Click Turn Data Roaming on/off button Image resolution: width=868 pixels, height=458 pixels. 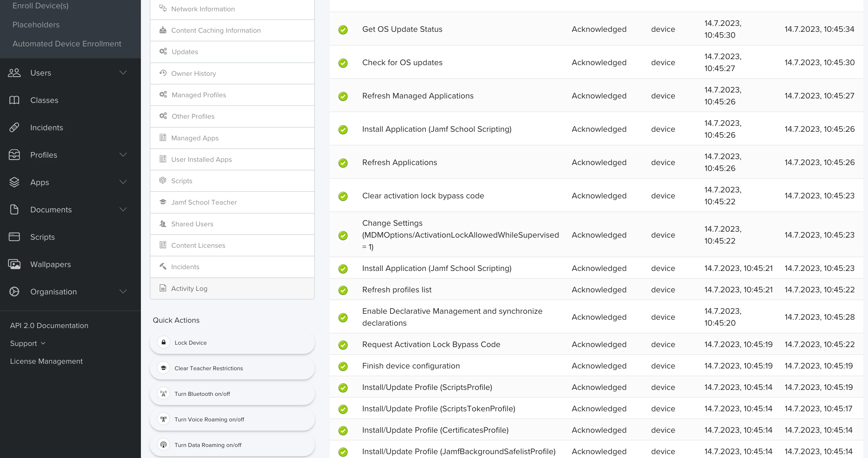[232, 445]
